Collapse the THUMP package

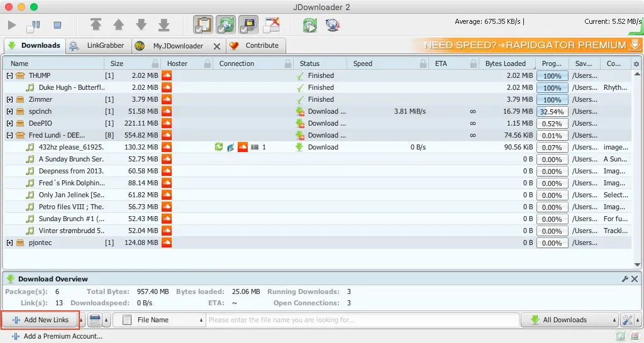click(9, 75)
